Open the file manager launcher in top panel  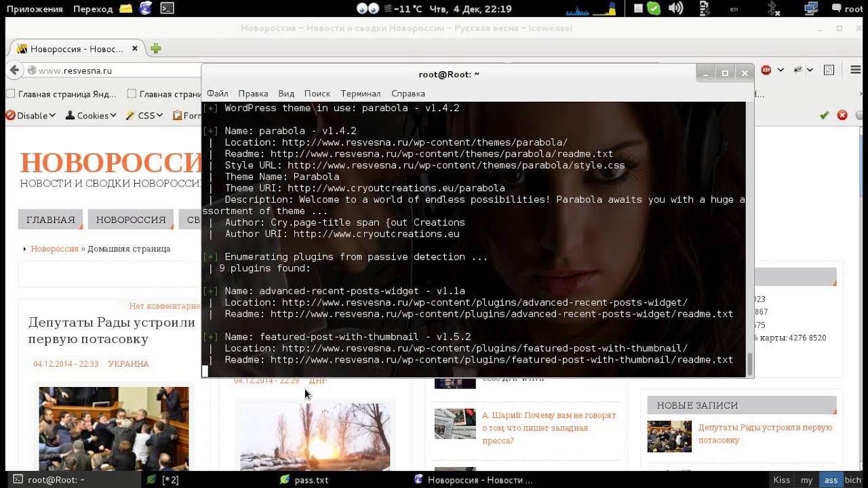[x=125, y=8]
